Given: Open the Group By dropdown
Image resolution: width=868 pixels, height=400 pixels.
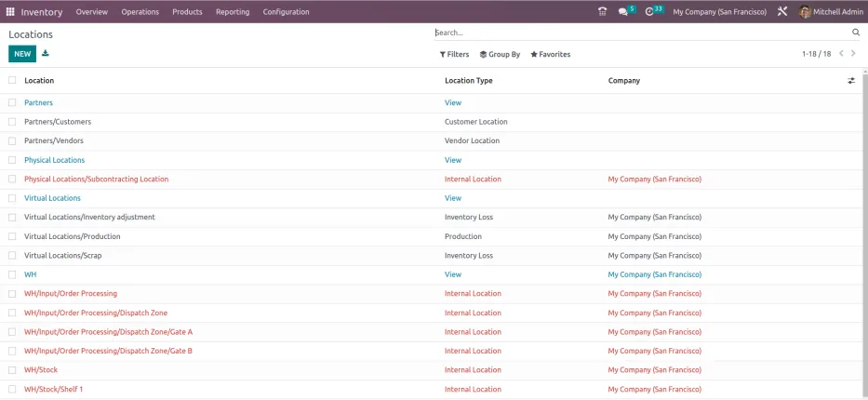Looking at the screenshot, I should 500,54.
